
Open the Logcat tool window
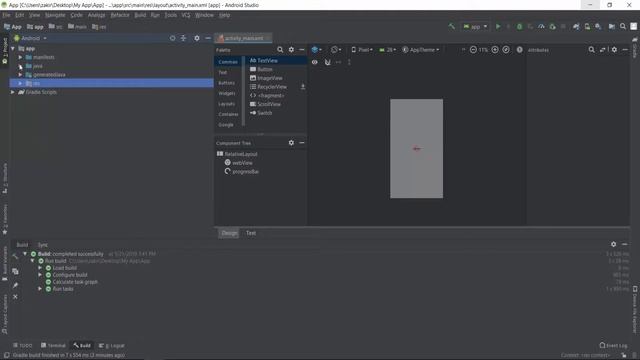(111, 345)
